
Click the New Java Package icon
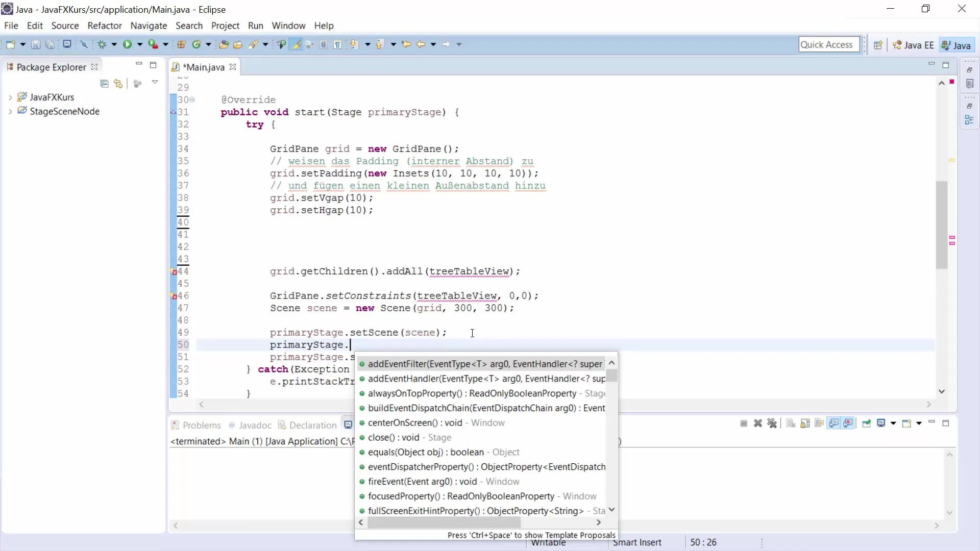tap(181, 44)
